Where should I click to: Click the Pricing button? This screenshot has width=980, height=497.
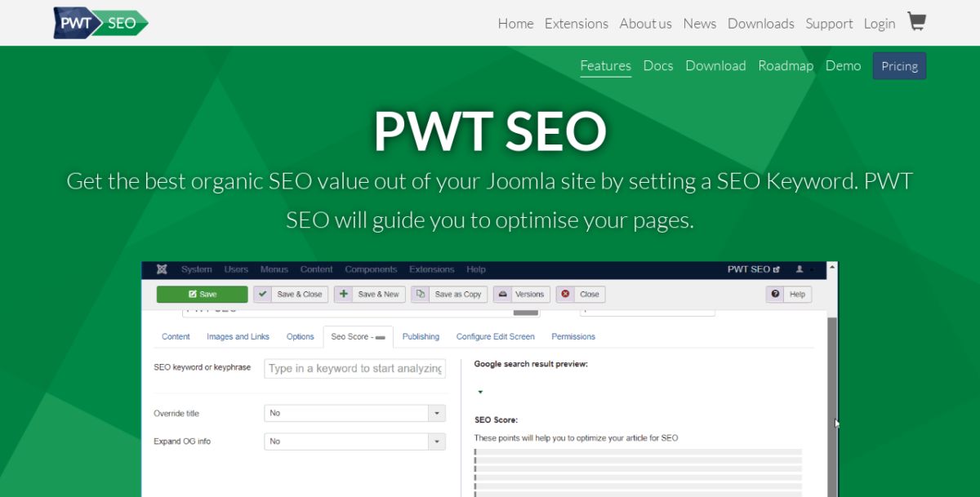click(x=899, y=66)
